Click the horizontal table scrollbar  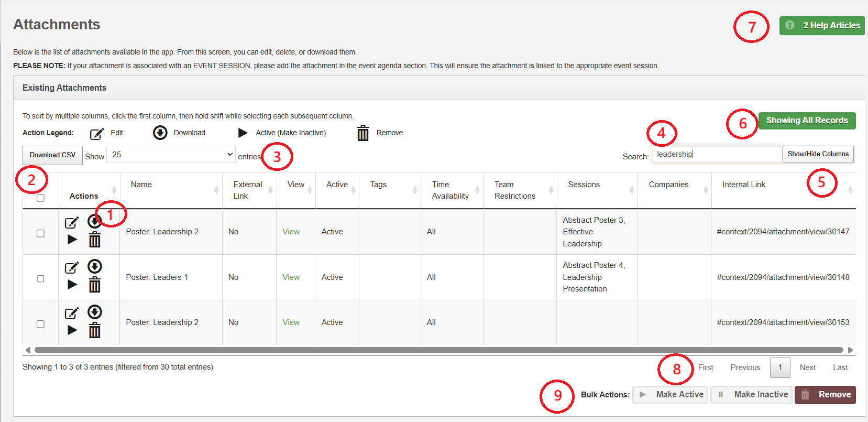coord(438,350)
